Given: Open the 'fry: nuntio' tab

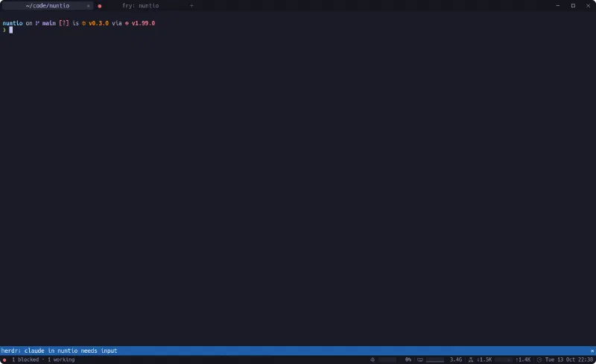Looking at the screenshot, I should (141, 6).
